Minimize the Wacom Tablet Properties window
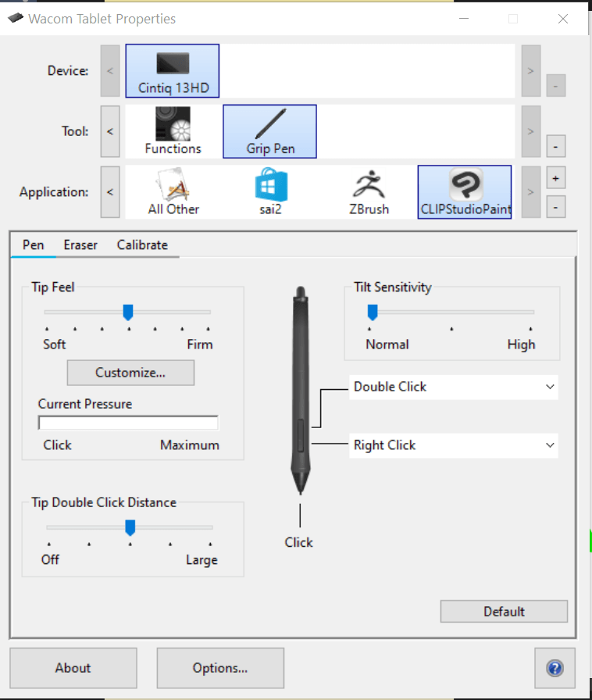Screen dimensions: 592x700 (464, 19)
